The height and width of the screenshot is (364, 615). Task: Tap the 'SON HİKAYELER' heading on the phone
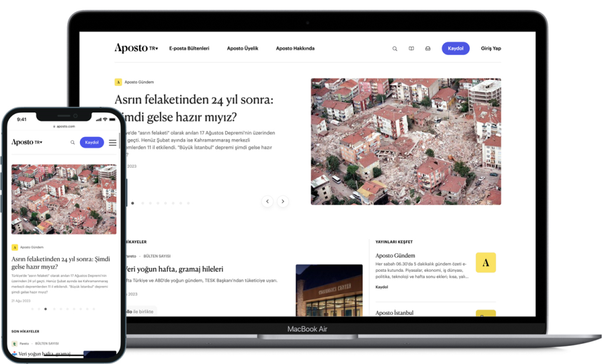coord(25,331)
